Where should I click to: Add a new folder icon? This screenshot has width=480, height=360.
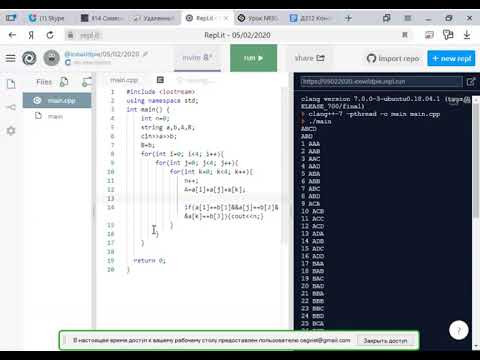(87, 82)
